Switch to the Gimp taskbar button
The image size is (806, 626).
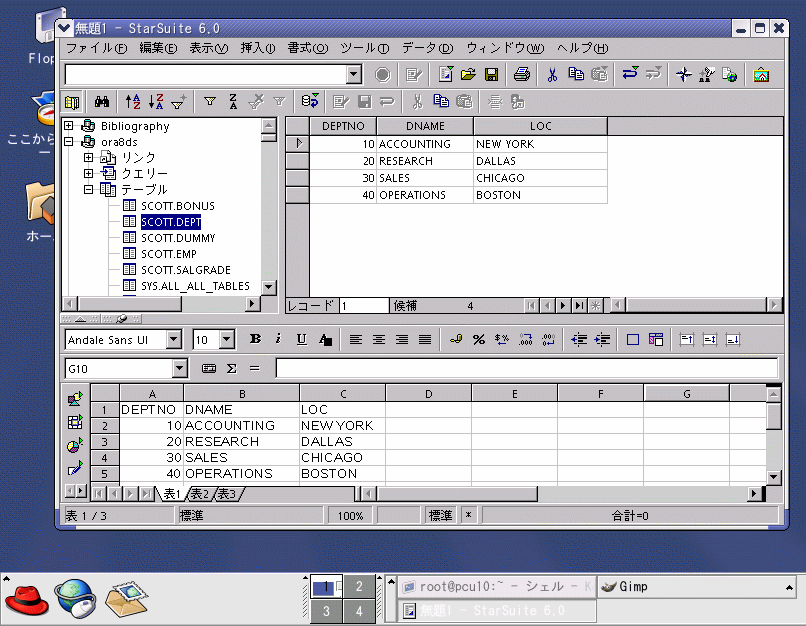point(697,587)
